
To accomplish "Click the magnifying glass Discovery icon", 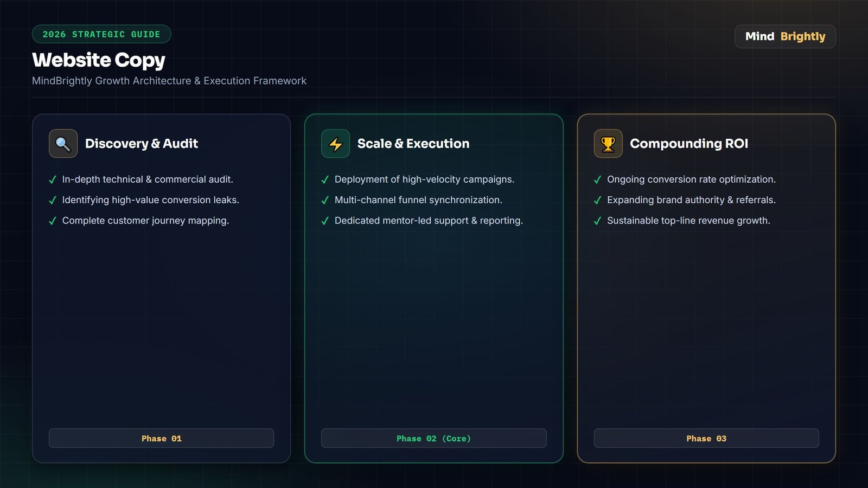I will pyautogui.click(x=63, y=144).
